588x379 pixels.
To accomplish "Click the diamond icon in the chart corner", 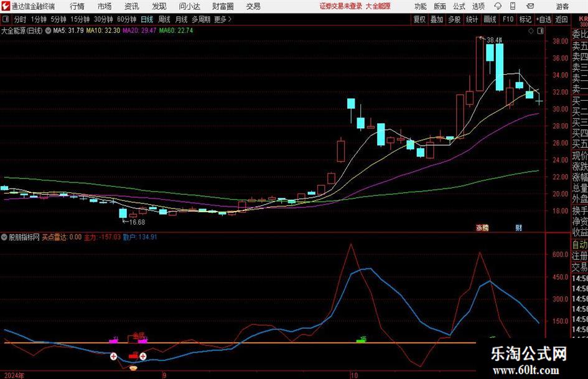I will [531, 31].
